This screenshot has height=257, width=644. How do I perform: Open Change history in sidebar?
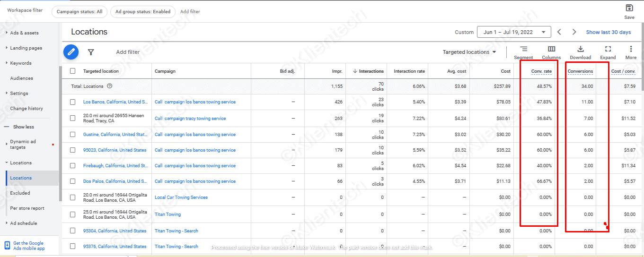coord(26,108)
